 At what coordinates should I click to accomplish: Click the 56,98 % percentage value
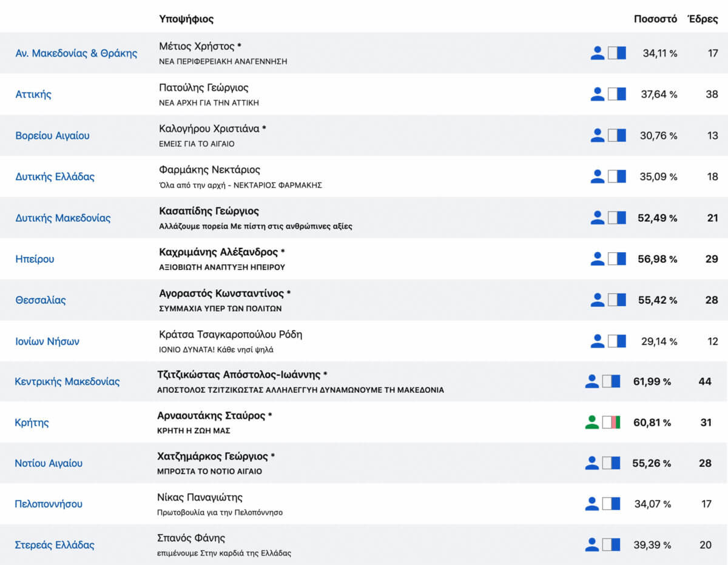point(658,259)
